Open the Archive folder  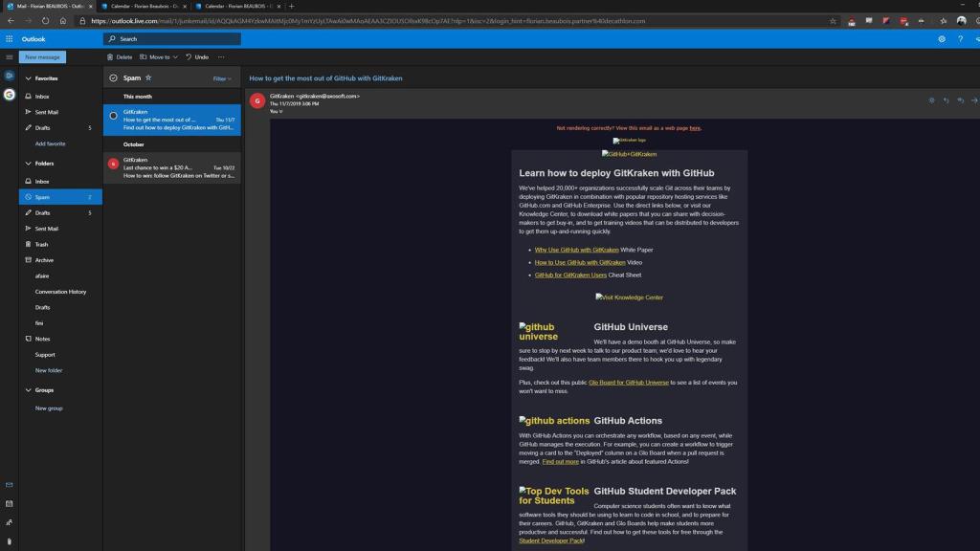pyautogui.click(x=45, y=260)
